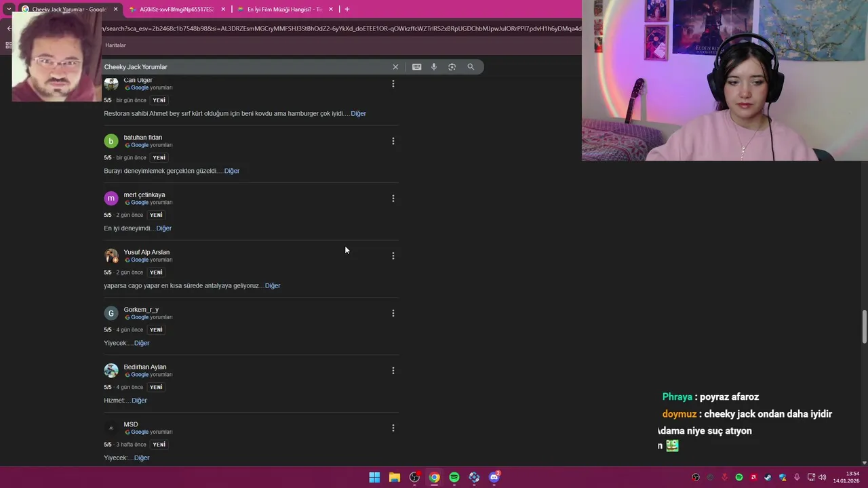Screen dimensions: 868x488
Task: Open Yusuf Alp Arslan's profile photo
Action: click(111, 256)
